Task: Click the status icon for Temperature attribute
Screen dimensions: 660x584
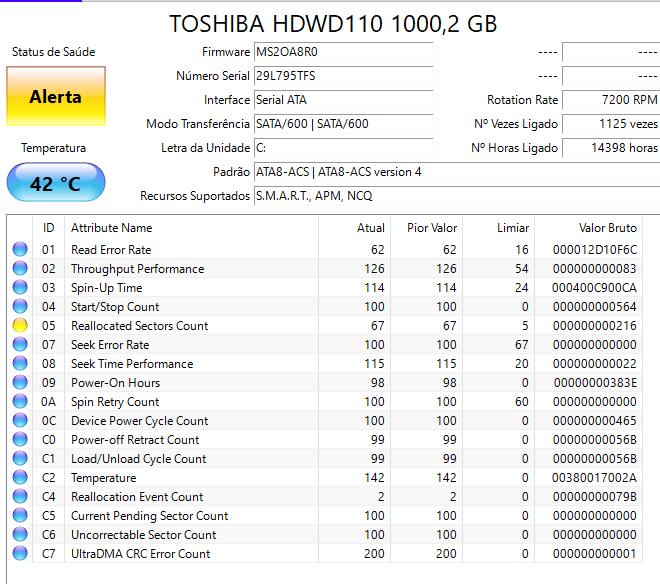Action: [x=20, y=477]
